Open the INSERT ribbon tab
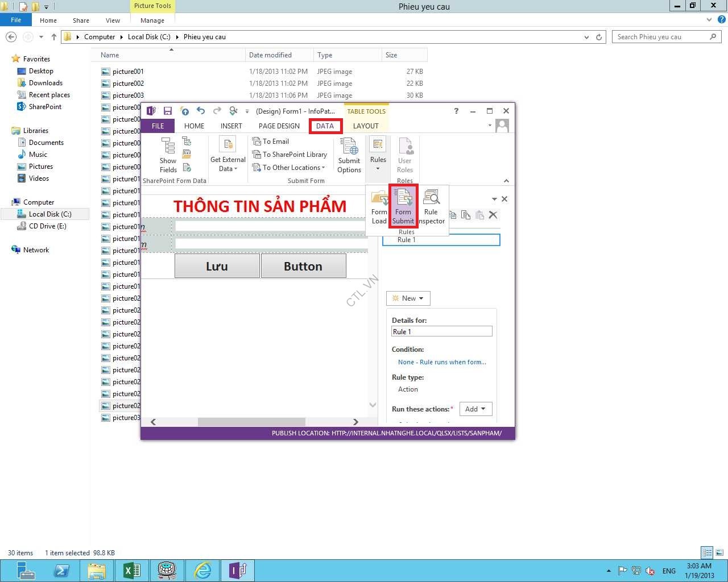Image resolution: width=728 pixels, height=582 pixels. click(x=231, y=126)
